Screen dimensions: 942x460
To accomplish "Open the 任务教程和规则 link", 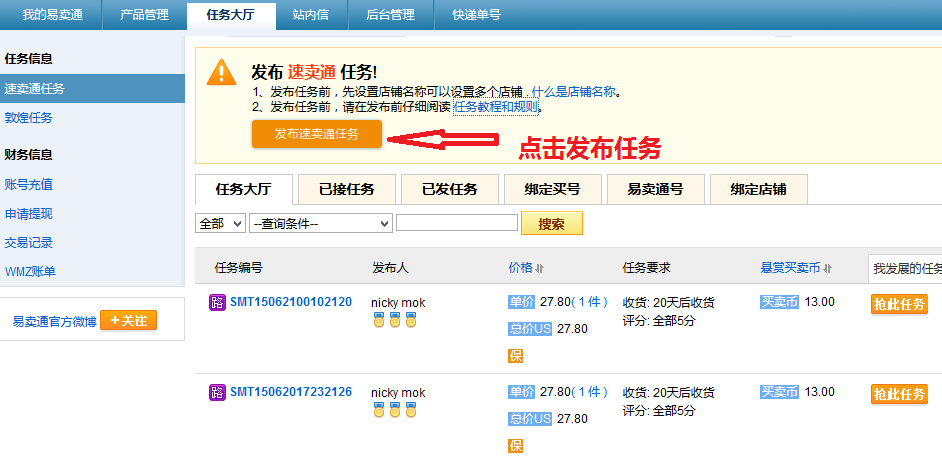I will [x=496, y=107].
